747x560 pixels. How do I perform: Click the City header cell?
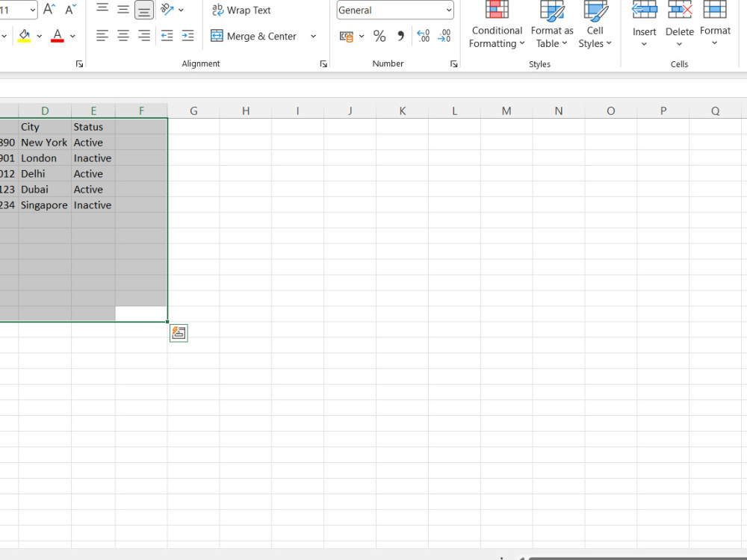(x=45, y=127)
